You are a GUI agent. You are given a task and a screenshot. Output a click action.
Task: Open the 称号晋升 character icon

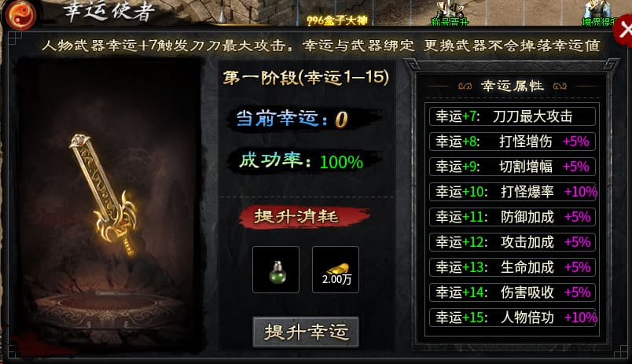pyautogui.click(x=450, y=13)
